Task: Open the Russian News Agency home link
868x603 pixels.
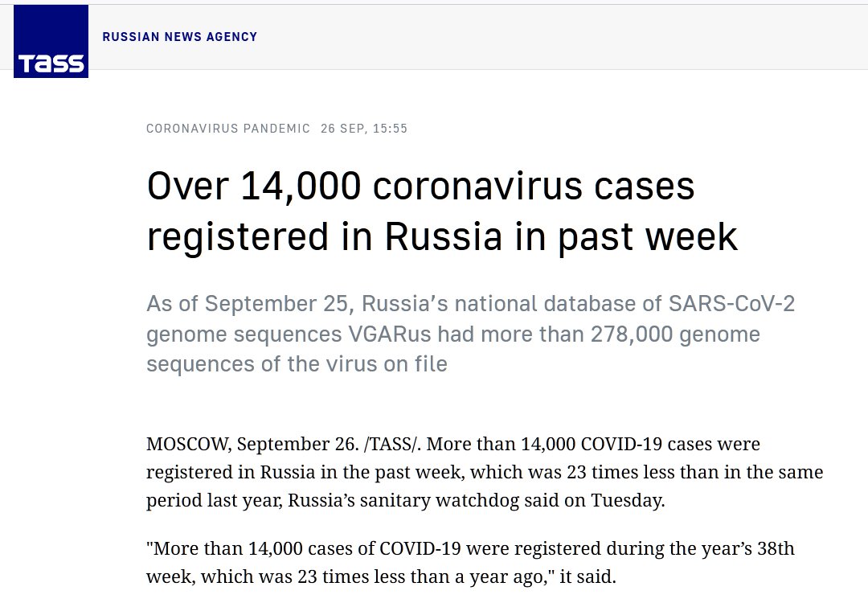Action: (179, 37)
